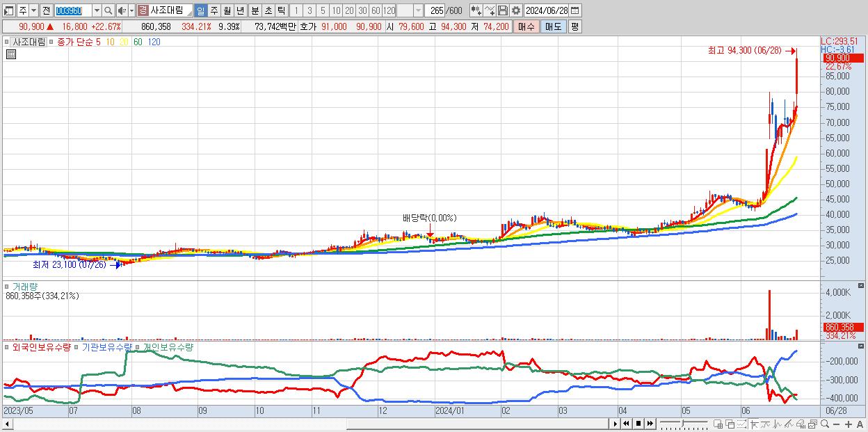Click the 30 interval button
Screen dimensions: 868x432
click(362, 10)
